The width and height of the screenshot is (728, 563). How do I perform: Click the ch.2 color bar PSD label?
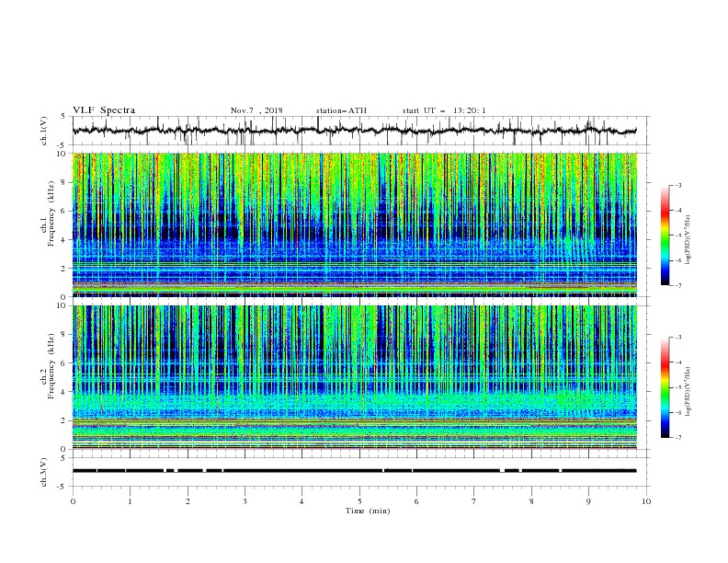(x=688, y=392)
